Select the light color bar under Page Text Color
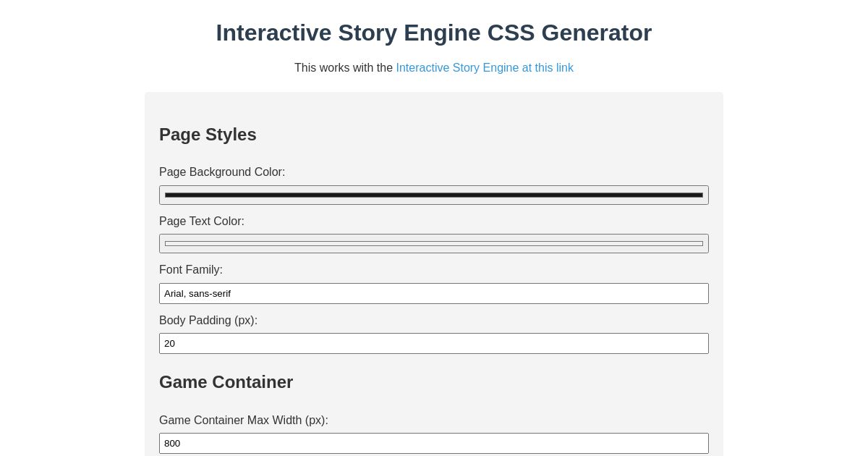868x456 pixels. (434, 243)
